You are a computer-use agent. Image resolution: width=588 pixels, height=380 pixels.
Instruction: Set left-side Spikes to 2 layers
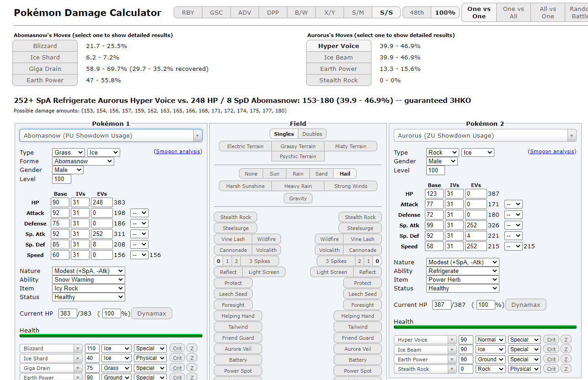(x=236, y=261)
